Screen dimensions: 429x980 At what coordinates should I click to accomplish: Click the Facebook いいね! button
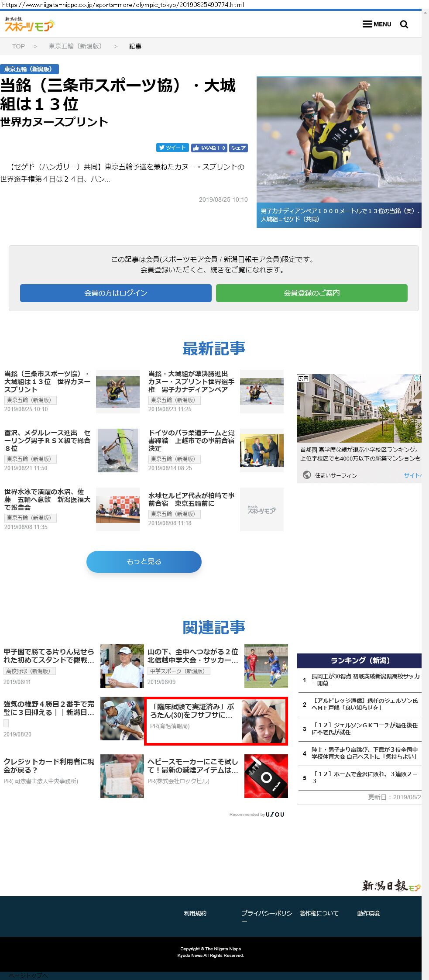click(x=209, y=148)
